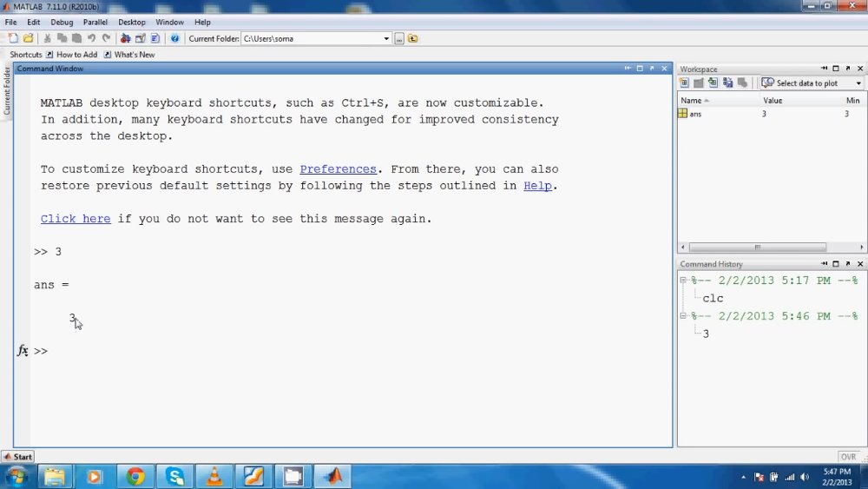Open the Preferences link in message
Screen dimensions: 868x489
pos(338,169)
